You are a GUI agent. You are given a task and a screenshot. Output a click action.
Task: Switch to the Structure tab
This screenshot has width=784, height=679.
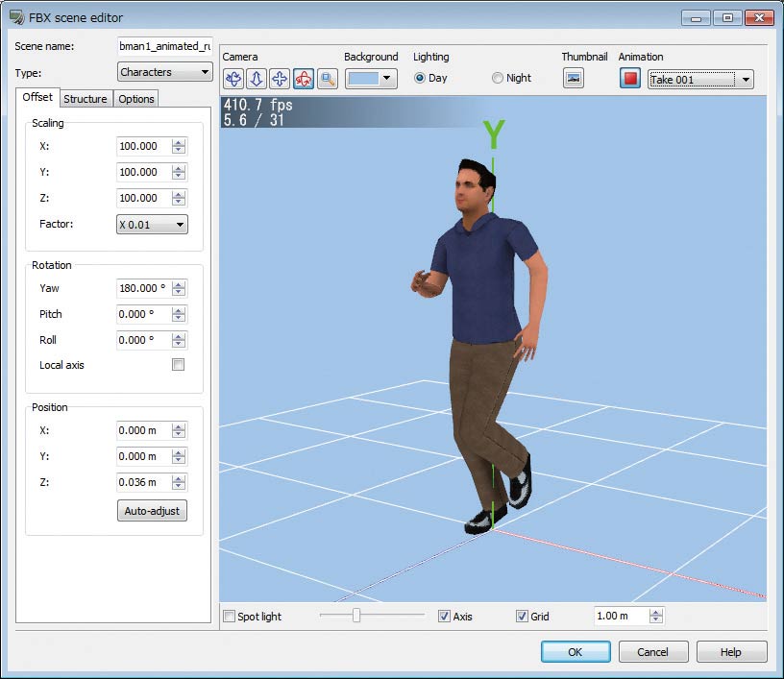[86, 99]
